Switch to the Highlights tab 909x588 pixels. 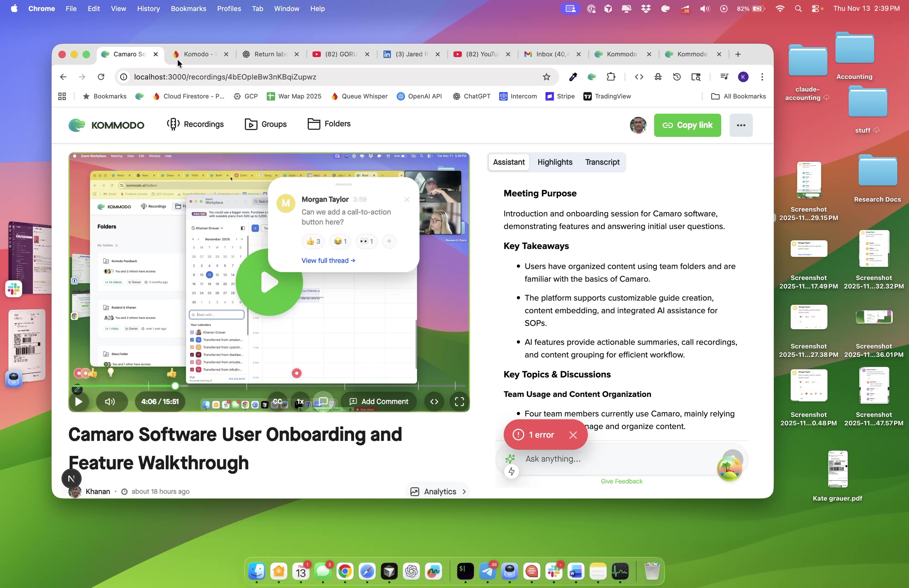[x=555, y=162]
